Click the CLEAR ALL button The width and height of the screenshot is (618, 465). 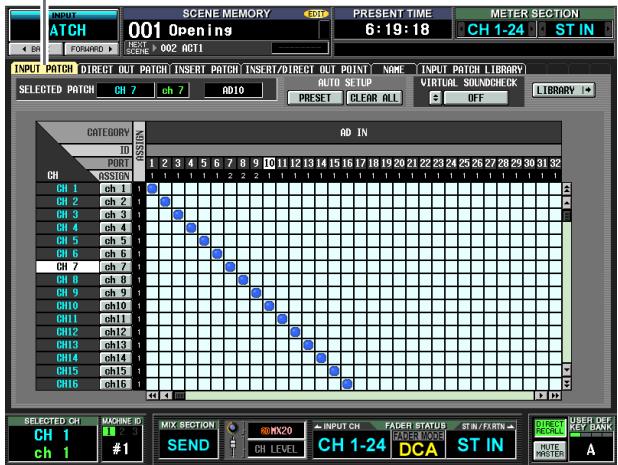374,98
